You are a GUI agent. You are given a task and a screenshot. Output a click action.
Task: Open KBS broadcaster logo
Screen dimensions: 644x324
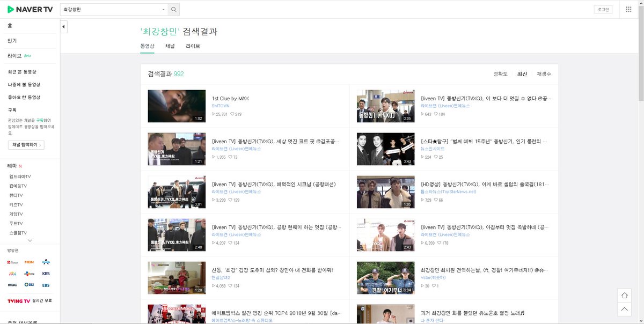pyautogui.click(x=46, y=274)
